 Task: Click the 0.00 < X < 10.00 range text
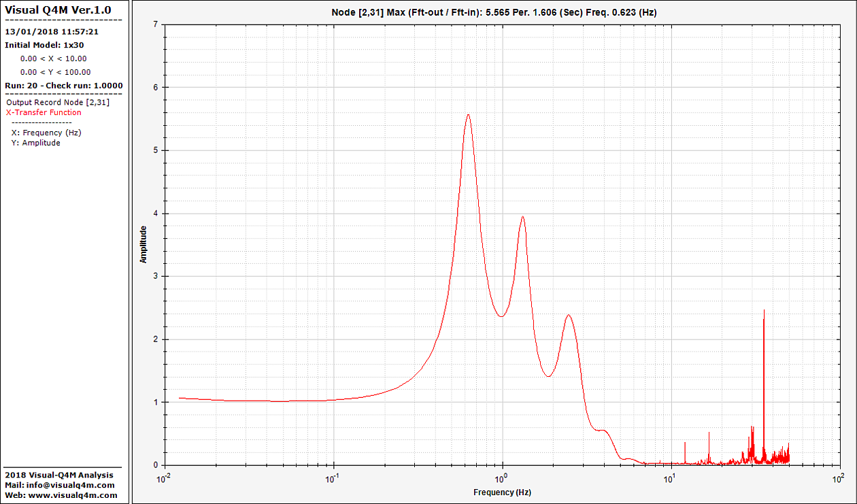54,58
